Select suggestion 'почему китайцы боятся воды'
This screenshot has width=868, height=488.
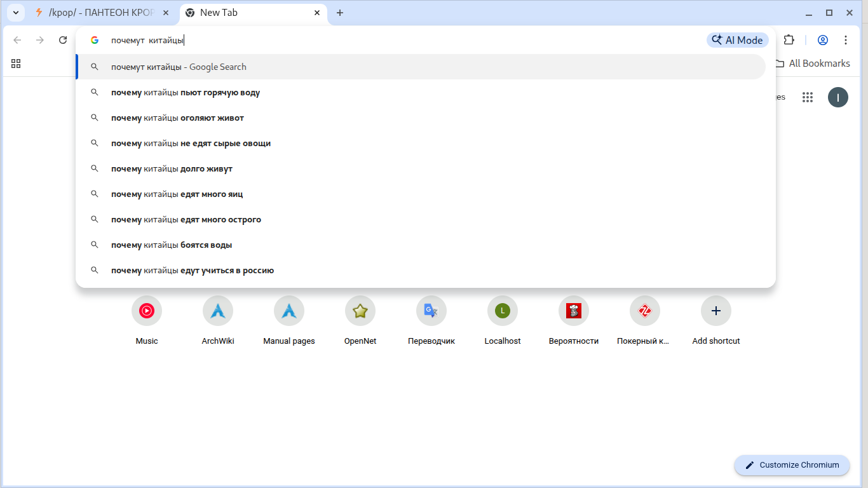pyautogui.click(x=421, y=245)
